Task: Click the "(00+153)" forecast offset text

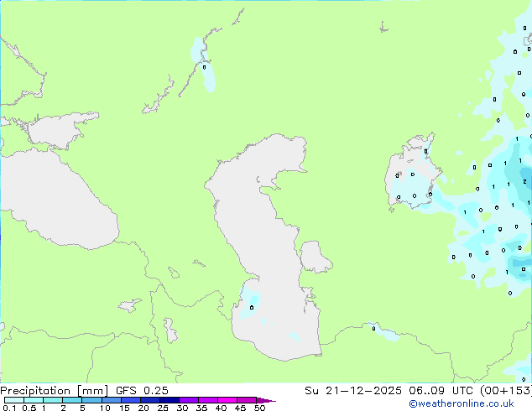Action: pos(506,391)
